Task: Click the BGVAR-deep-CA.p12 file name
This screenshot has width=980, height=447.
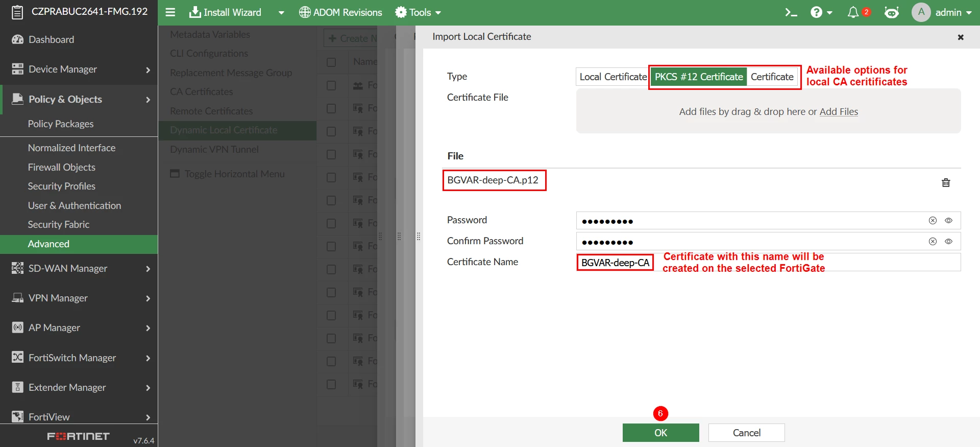Action: point(493,180)
